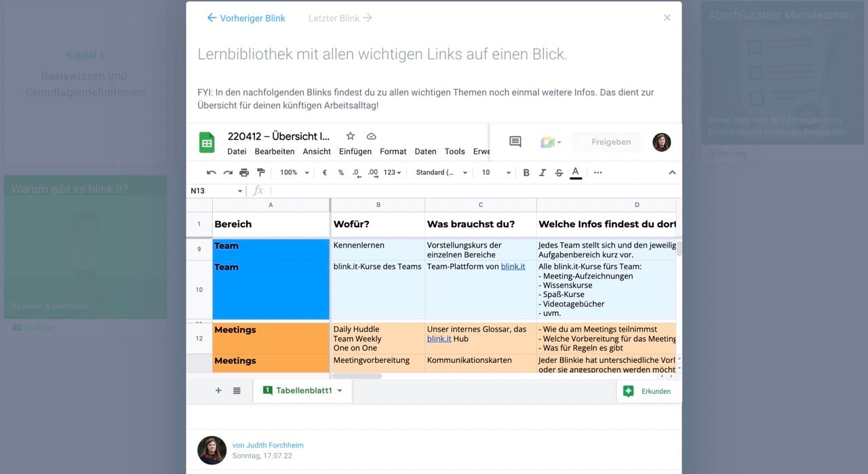Select column B header
Screen dimensions: 868x474
tap(378, 205)
